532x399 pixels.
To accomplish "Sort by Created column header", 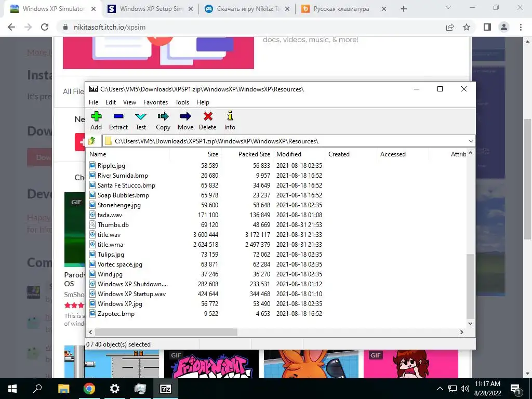I will click(351, 154).
